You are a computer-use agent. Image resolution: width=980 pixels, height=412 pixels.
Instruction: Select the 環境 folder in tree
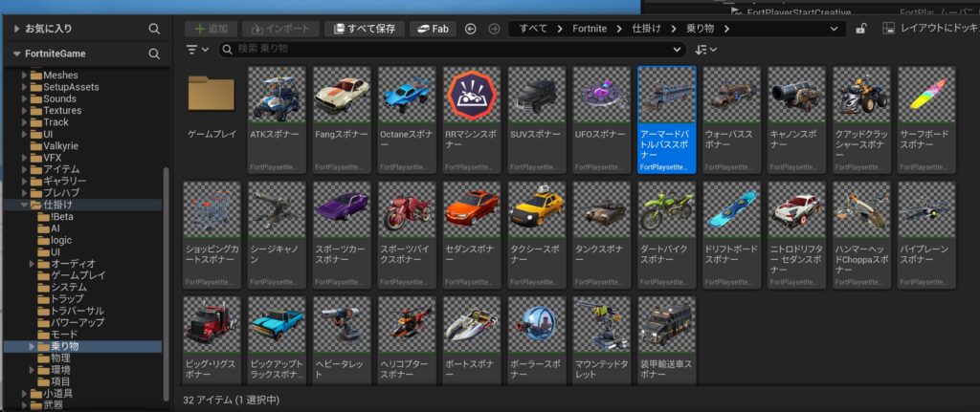click(60, 369)
